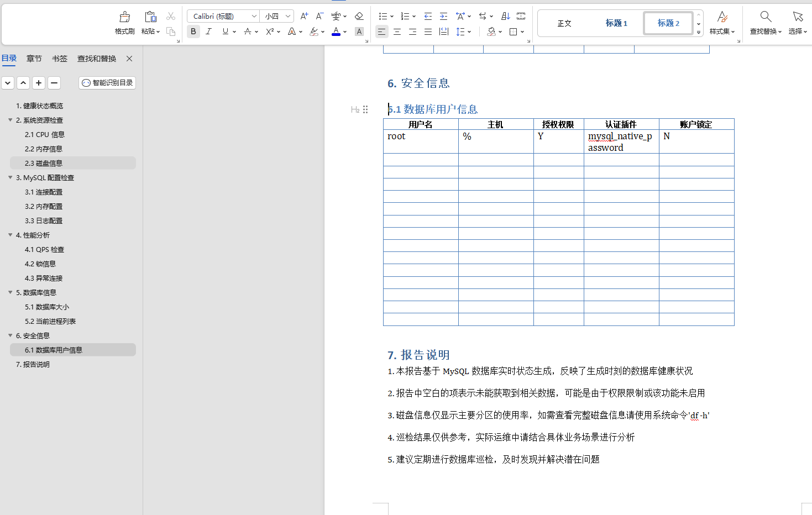
Task: Click the distributed alignment icon
Action: (x=443, y=31)
